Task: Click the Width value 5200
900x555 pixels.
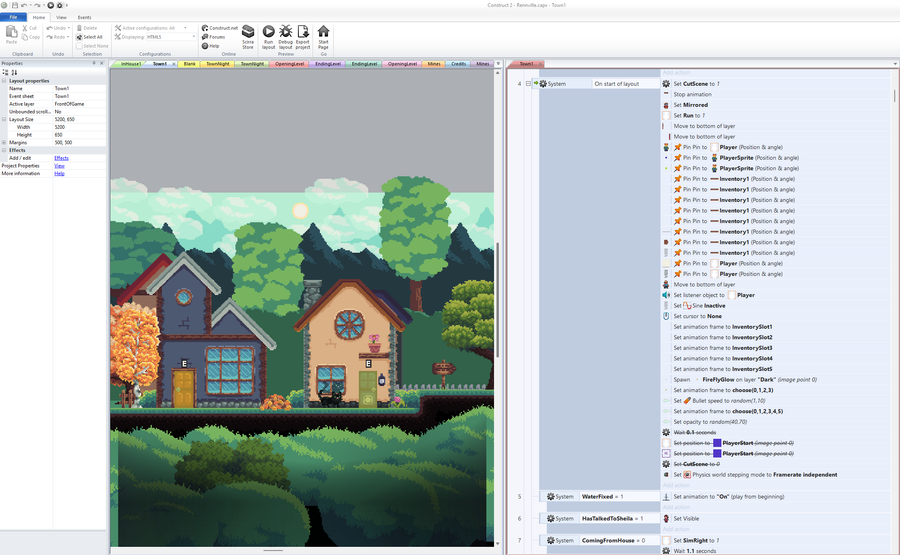Action: click(x=80, y=127)
